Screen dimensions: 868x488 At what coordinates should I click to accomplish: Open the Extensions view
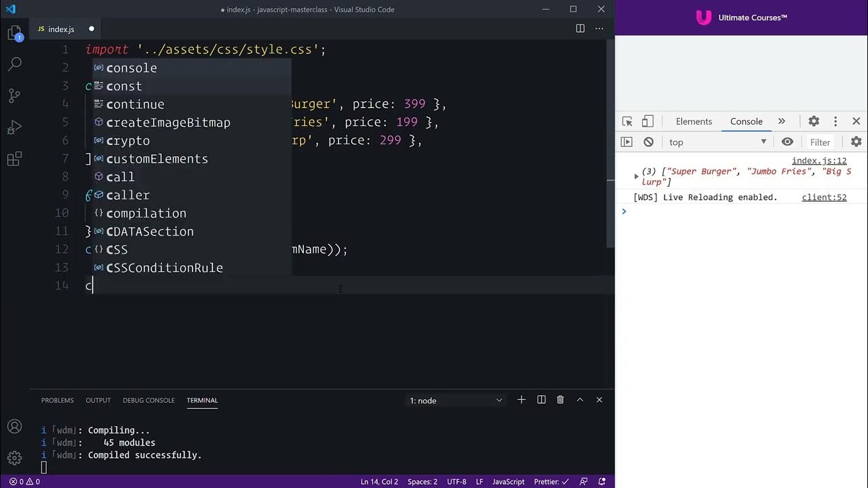pyautogui.click(x=14, y=159)
